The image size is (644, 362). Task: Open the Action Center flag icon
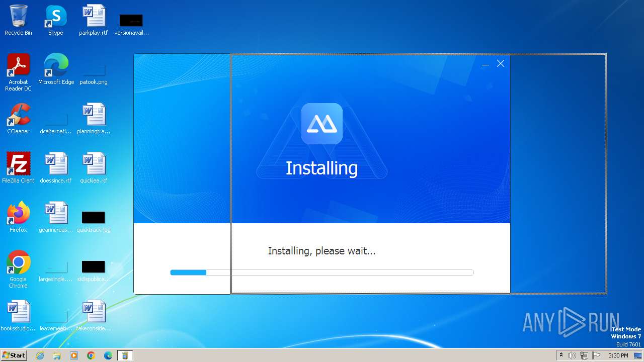click(596, 355)
